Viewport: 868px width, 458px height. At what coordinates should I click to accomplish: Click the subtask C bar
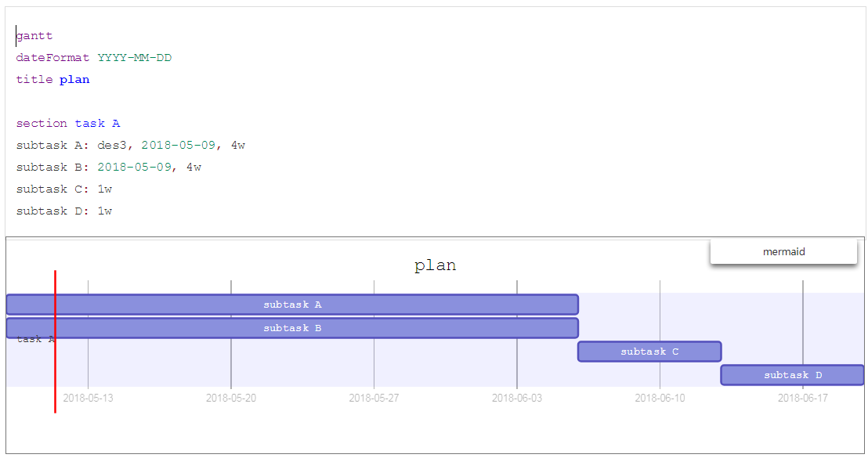[649, 352]
